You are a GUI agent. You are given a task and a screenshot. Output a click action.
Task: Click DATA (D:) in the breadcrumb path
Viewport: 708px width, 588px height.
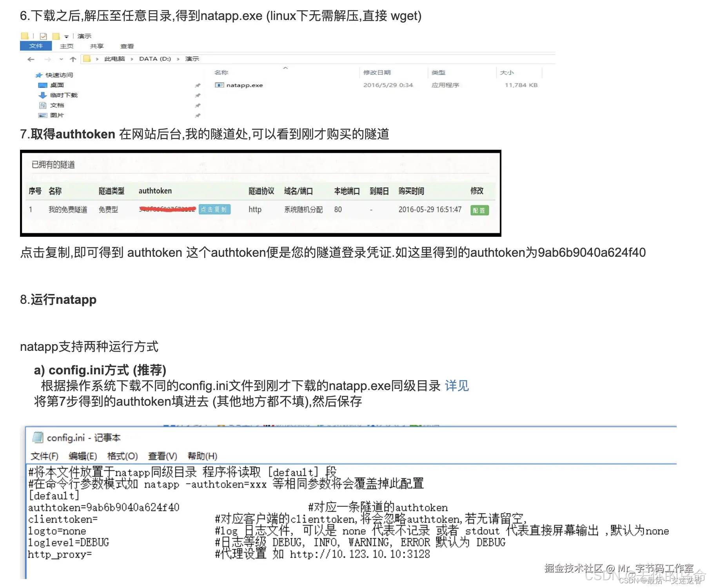[155, 59]
